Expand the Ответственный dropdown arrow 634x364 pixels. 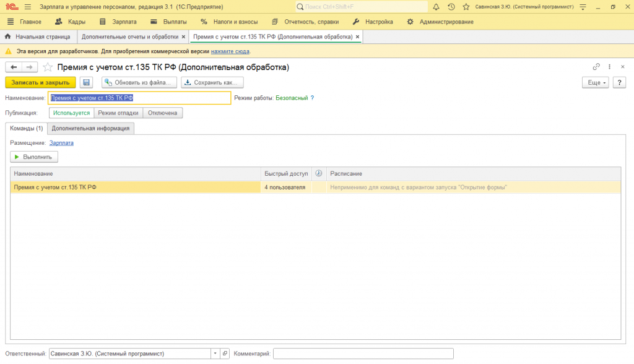(x=215, y=353)
